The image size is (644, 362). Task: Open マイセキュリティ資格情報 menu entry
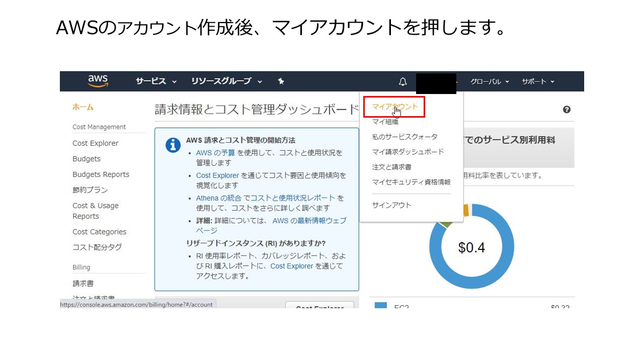click(411, 182)
